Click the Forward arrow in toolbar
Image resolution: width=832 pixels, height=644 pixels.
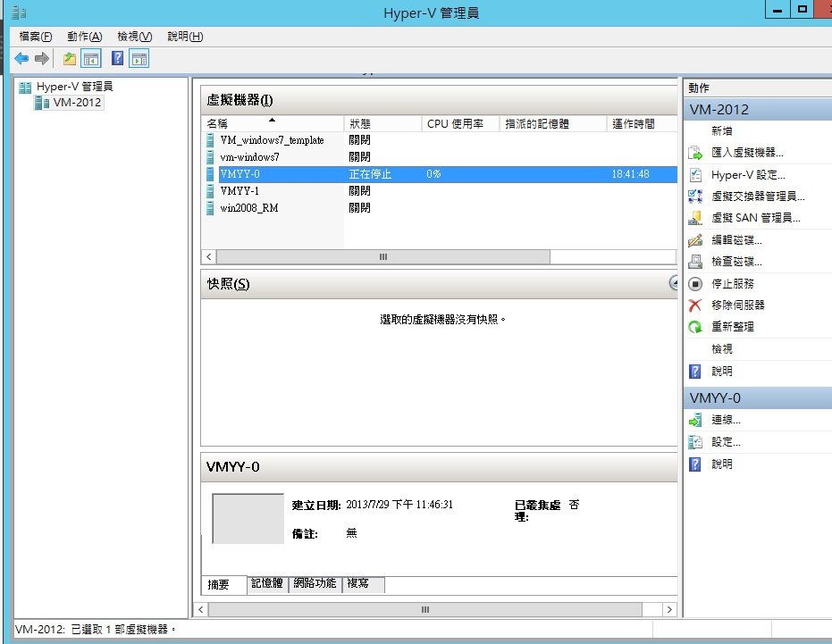(42, 58)
